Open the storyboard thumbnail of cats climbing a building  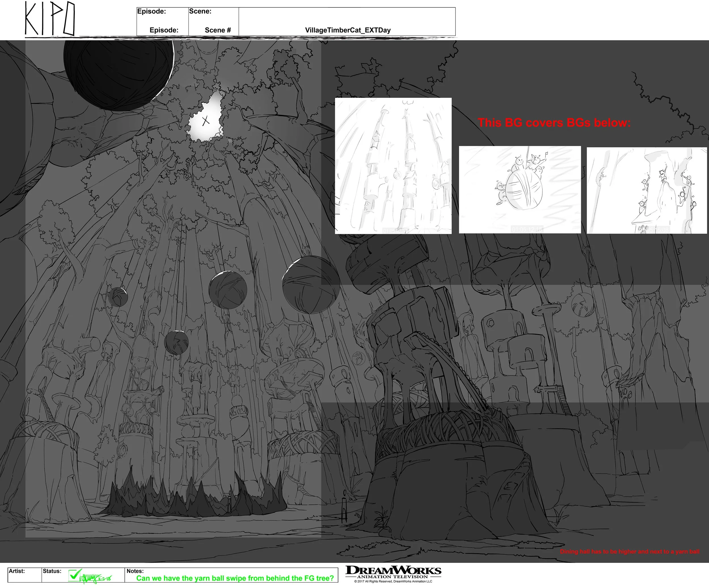[x=647, y=190]
